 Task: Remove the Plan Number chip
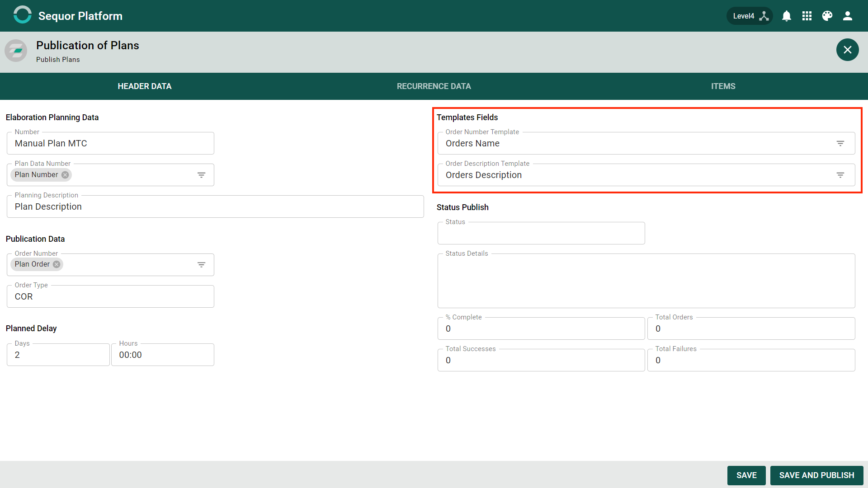[65, 175]
